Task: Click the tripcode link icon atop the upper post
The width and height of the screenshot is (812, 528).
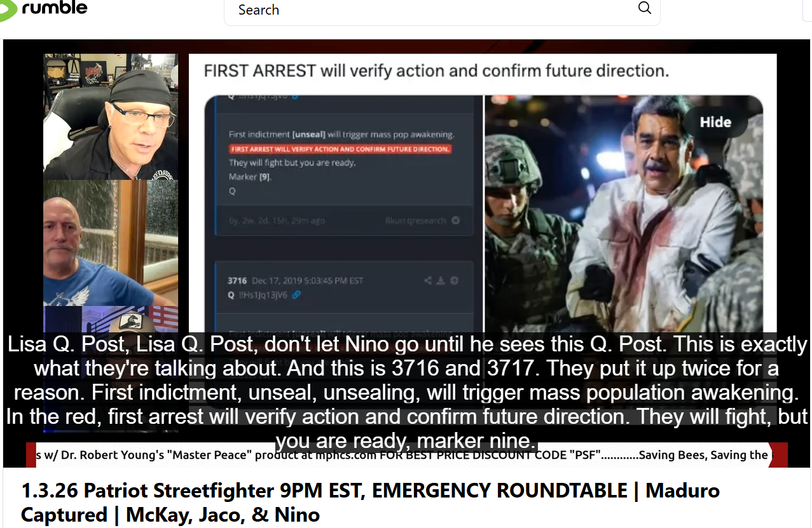Action: tap(295, 97)
